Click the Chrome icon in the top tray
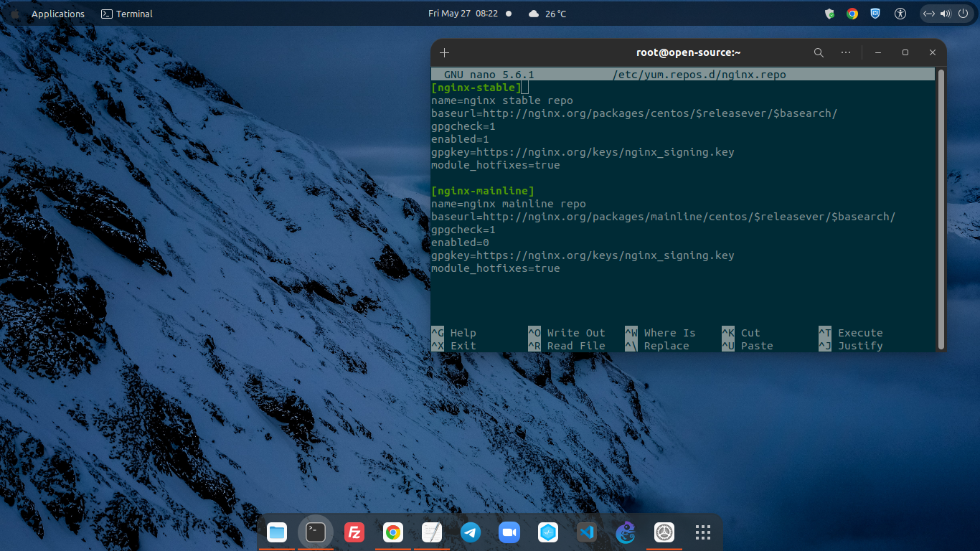The height and width of the screenshot is (551, 980). [852, 14]
